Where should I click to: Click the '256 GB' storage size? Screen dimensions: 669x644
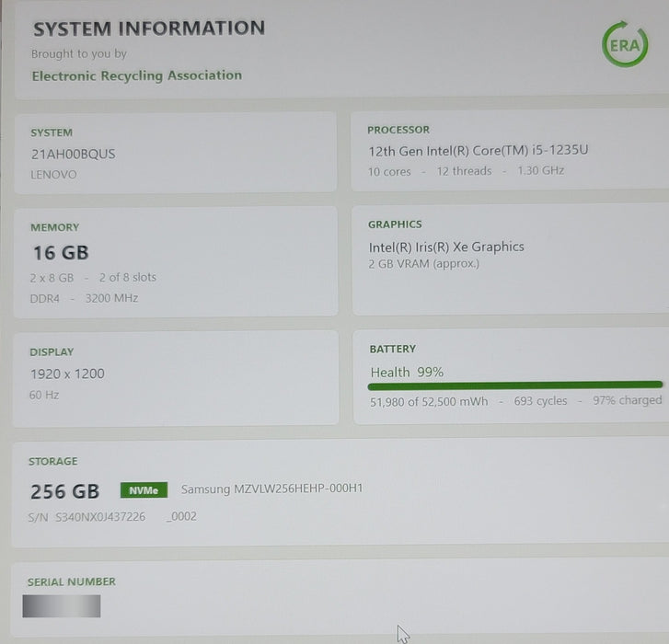click(x=64, y=491)
